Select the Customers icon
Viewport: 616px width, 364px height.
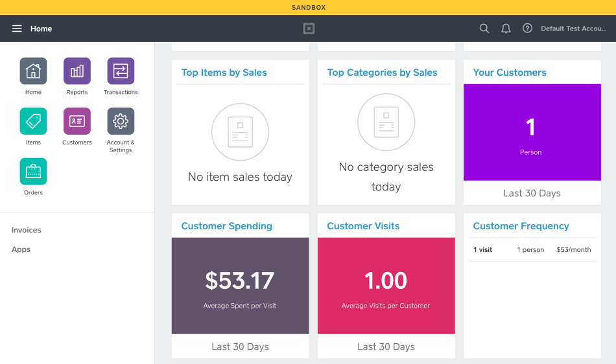coord(77,121)
